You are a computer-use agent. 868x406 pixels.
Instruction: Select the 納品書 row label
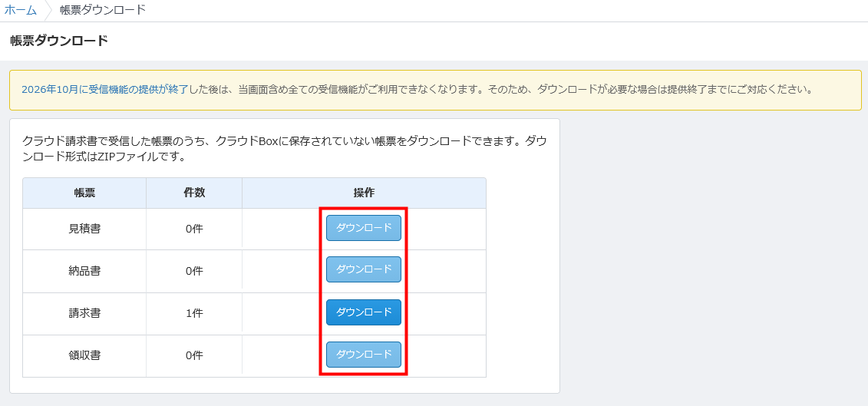click(x=84, y=271)
